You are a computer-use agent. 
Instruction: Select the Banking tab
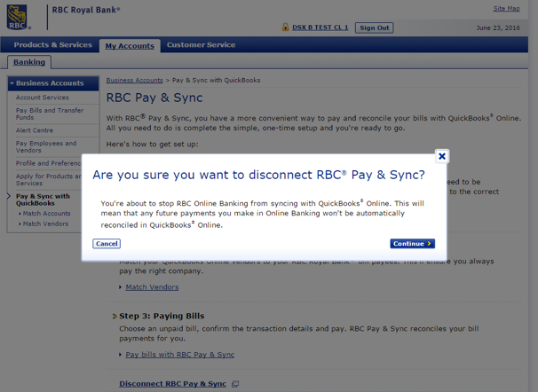click(x=29, y=62)
